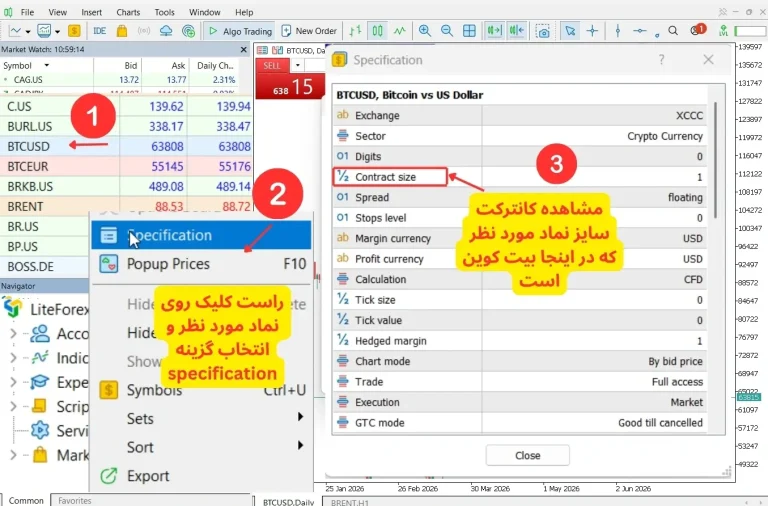Select the Contract size row
Image resolution: width=768 pixels, height=506 pixels.
(520, 177)
